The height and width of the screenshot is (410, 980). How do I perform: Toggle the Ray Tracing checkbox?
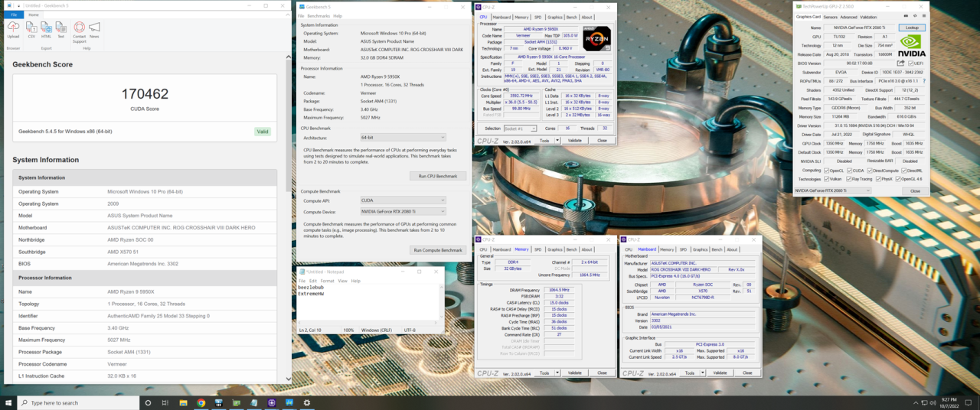pos(848,179)
